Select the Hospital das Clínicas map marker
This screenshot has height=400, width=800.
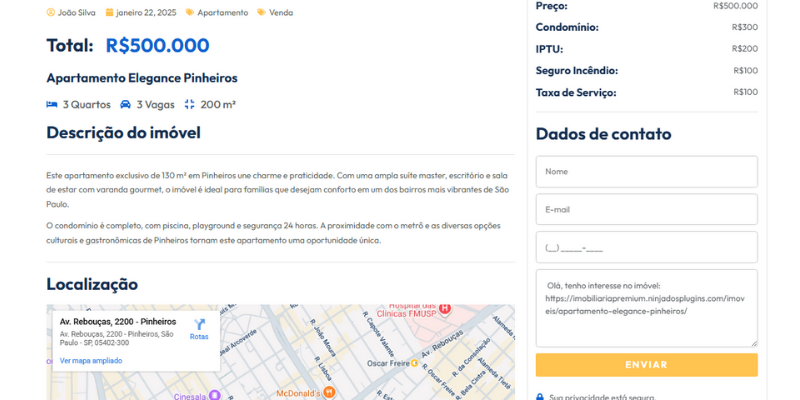(445, 308)
